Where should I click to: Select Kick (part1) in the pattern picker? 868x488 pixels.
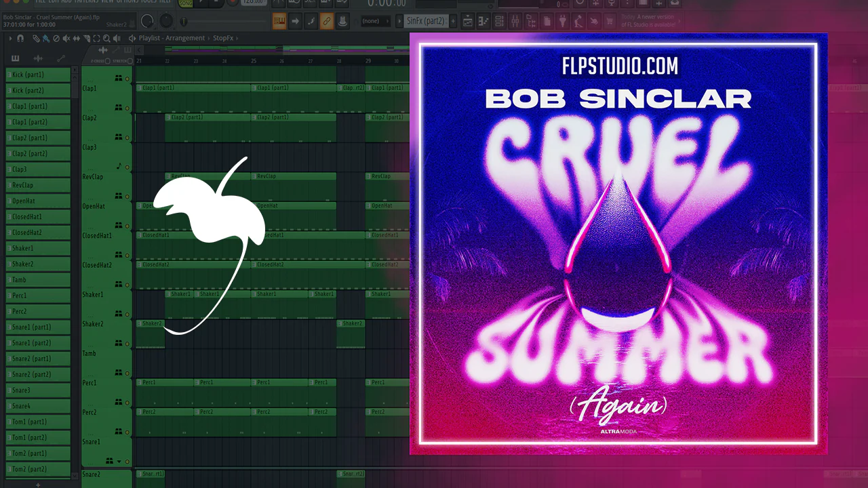tap(38, 75)
